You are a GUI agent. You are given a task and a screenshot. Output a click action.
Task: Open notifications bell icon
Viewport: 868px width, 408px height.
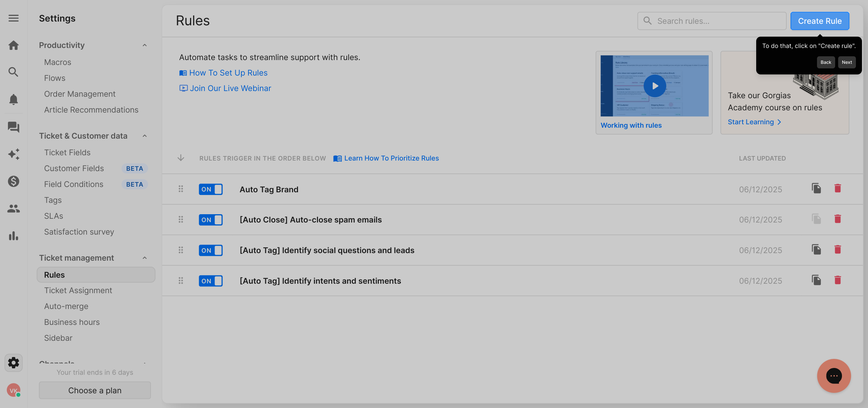[14, 99]
